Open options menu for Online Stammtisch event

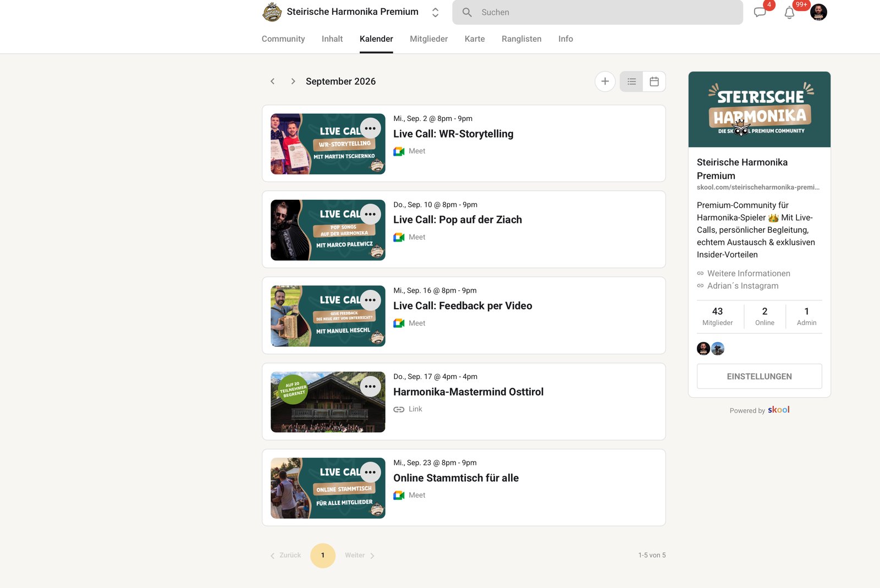pos(370,472)
